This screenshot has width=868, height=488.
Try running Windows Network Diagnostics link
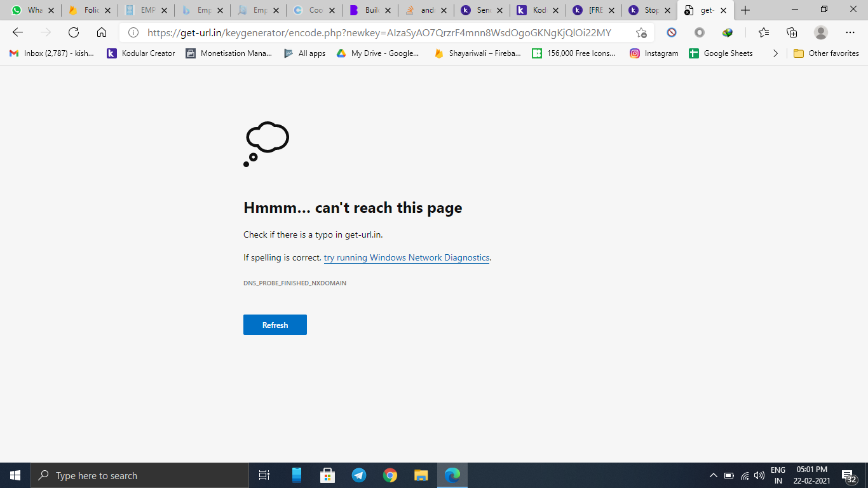[x=407, y=257]
